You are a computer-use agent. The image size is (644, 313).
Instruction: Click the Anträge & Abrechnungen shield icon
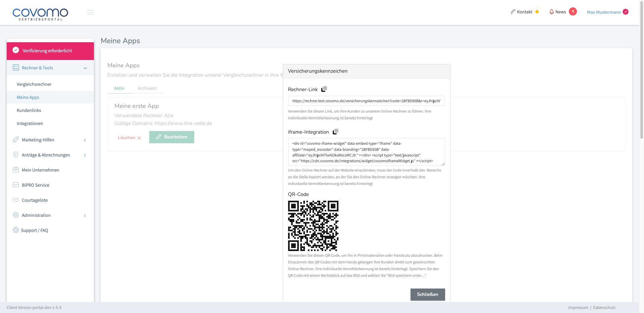[16, 155]
